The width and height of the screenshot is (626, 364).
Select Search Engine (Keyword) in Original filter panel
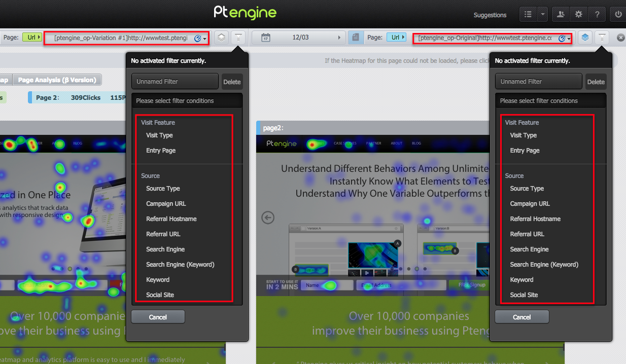pos(544,265)
